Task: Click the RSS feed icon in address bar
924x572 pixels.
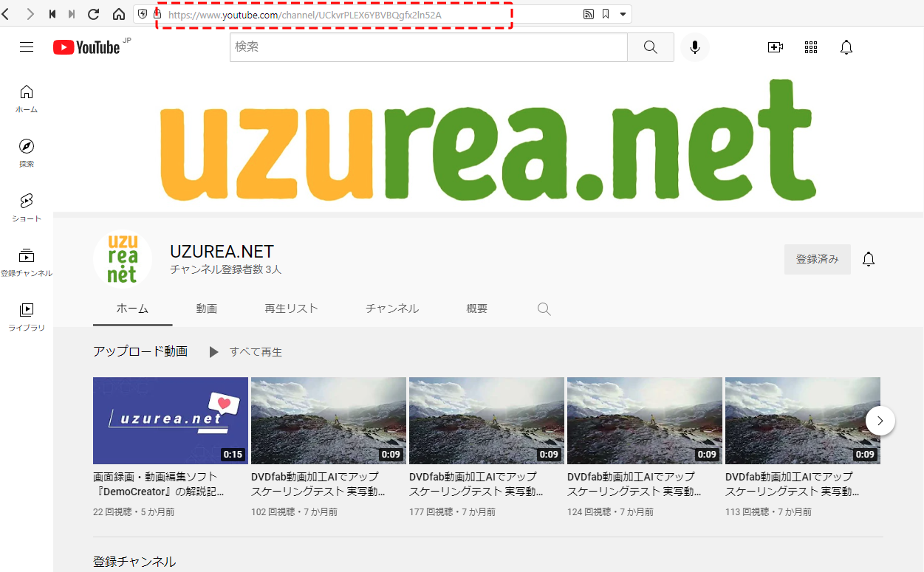Action: (589, 14)
